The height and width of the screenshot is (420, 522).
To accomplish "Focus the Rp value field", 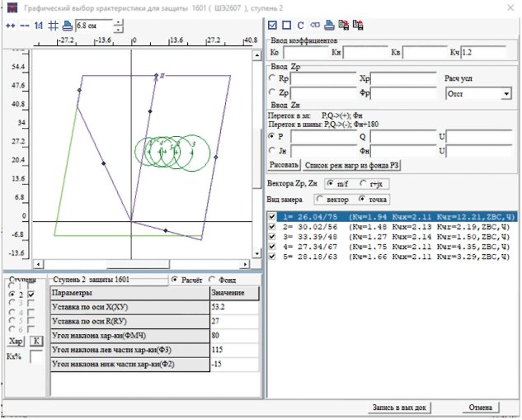I will 323,78.
